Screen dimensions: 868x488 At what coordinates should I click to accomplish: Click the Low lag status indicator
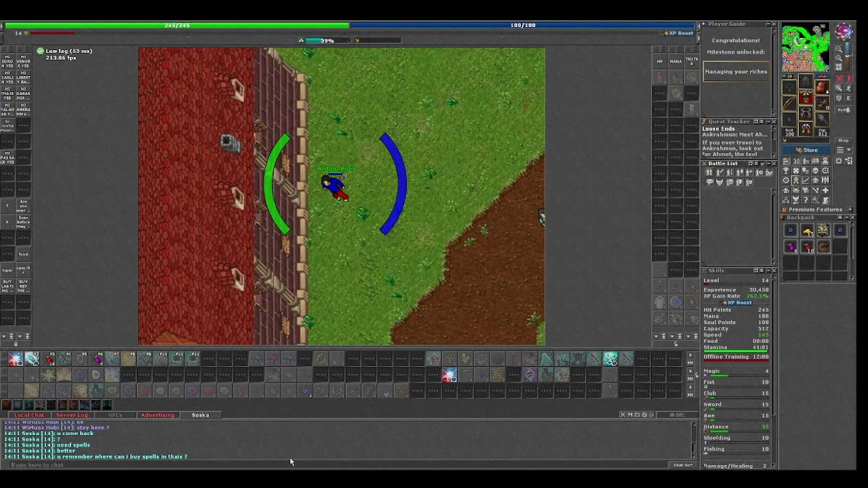64,51
